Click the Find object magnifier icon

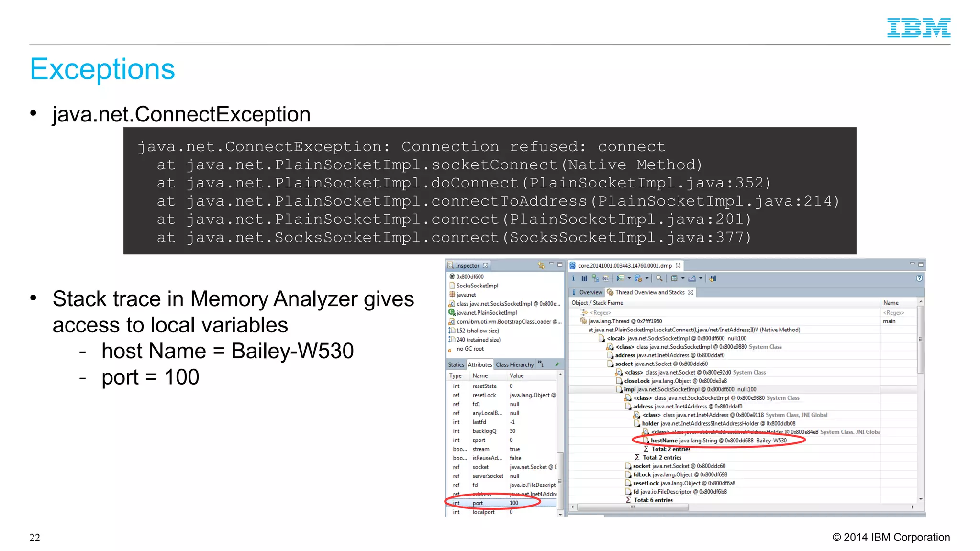659,278
